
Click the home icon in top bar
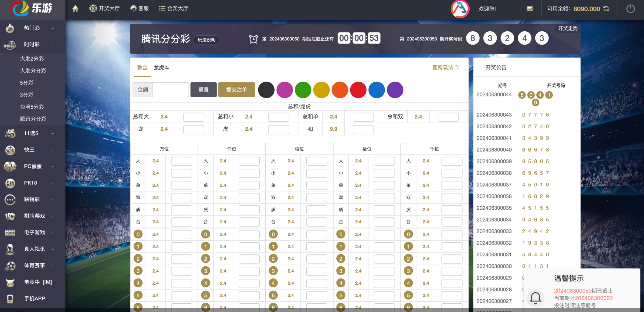(75, 9)
